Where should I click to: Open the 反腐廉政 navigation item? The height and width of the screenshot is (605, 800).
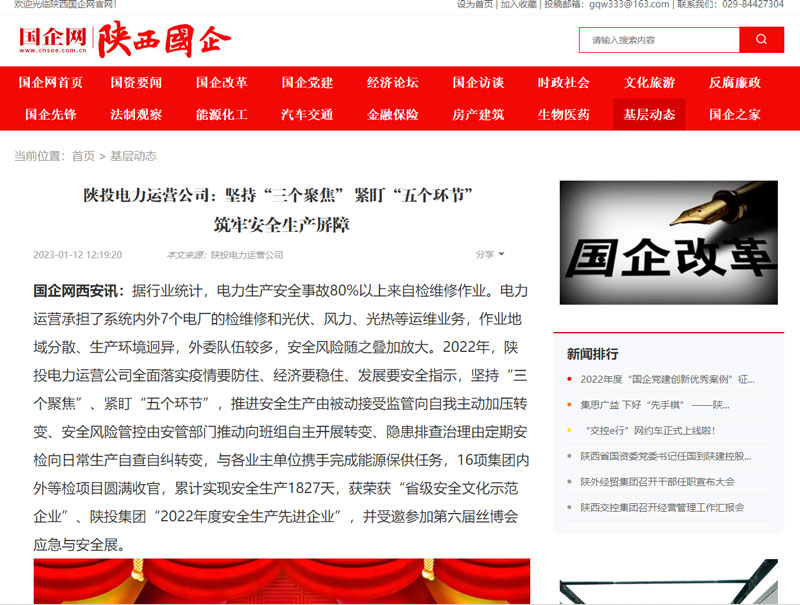click(735, 82)
